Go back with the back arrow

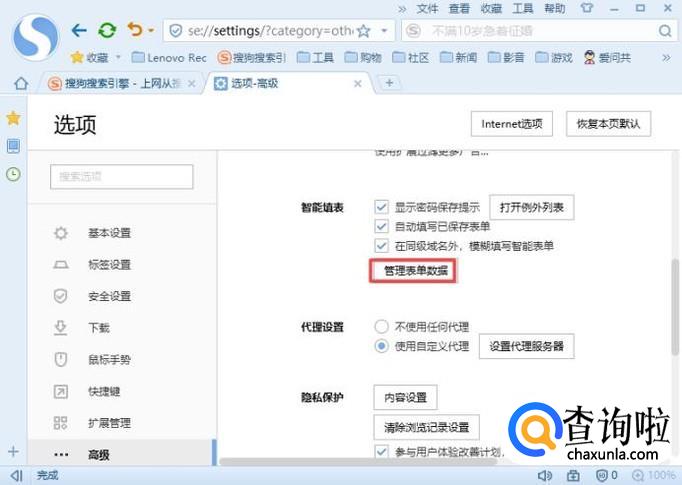[x=79, y=30]
